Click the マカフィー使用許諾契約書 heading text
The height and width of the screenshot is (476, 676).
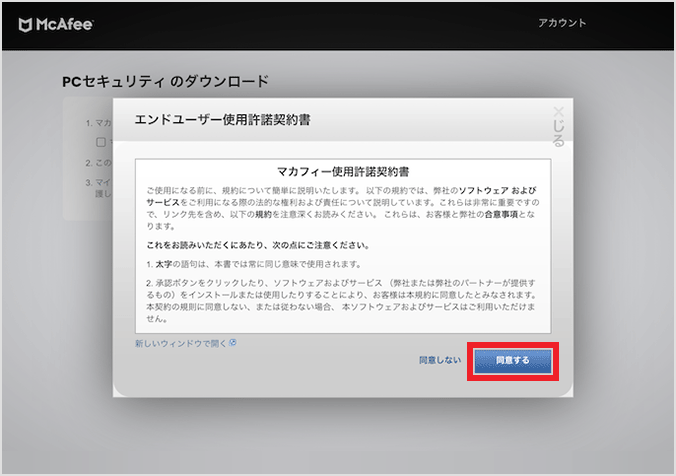pyautogui.click(x=343, y=172)
